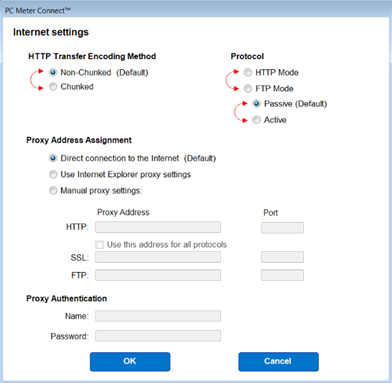Click the Protocol section label
The width and height of the screenshot is (392, 383).
tap(247, 56)
